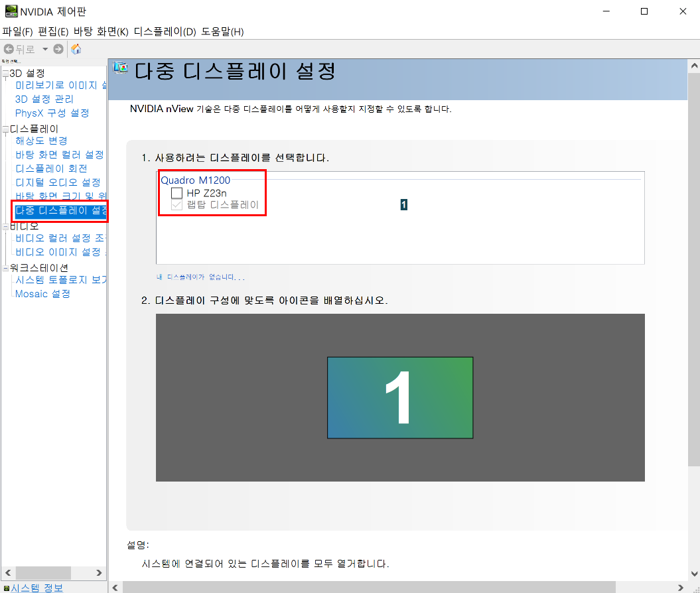This screenshot has height=593, width=700.
Task: Open the 편집(E) menu
Action: click(x=53, y=32)
